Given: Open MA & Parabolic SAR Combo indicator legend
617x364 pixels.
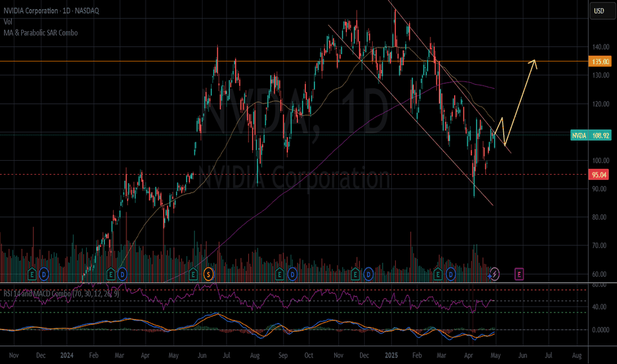Looking at the screenshot, I should 40,32.
